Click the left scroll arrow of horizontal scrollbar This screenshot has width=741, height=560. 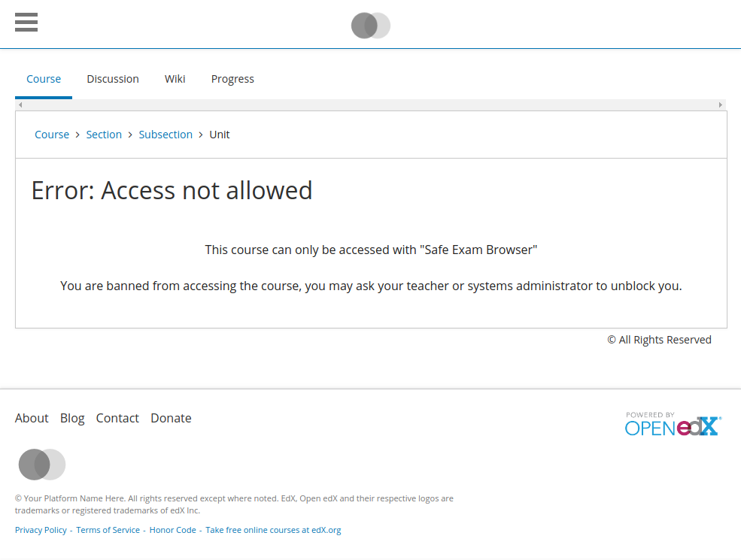(20, 105)
